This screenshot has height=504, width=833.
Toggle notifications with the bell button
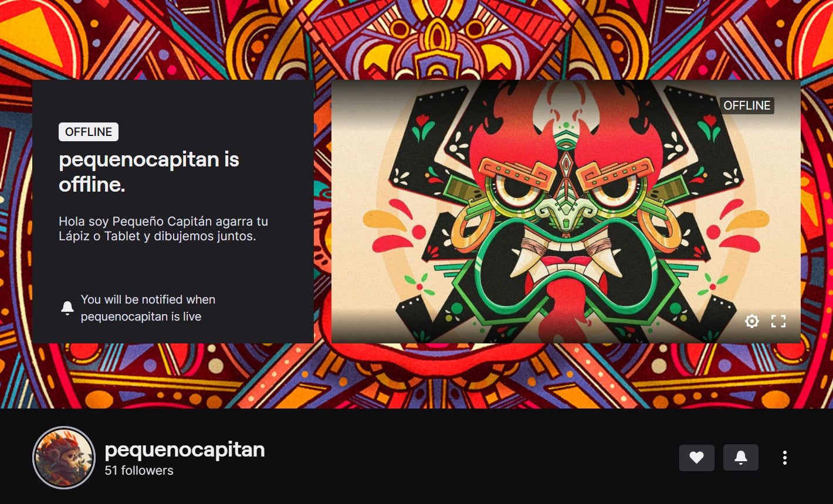pyautogui.click(x=740, y=458)
